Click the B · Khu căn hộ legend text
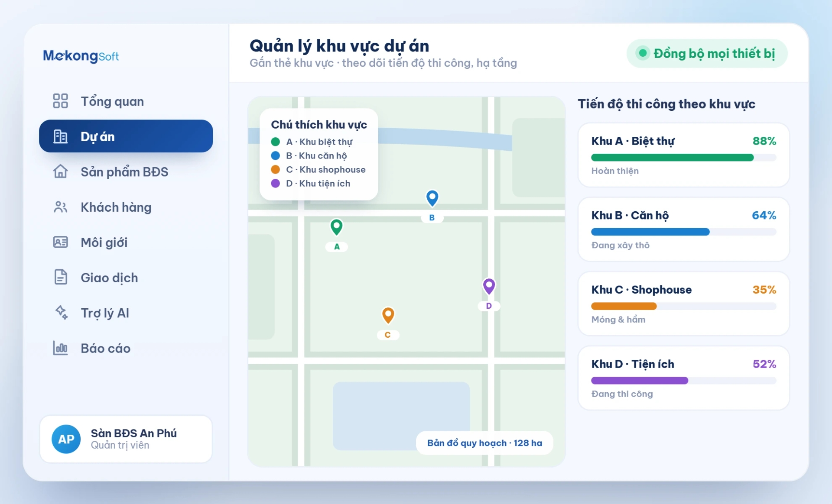 [x=316, y=155]
